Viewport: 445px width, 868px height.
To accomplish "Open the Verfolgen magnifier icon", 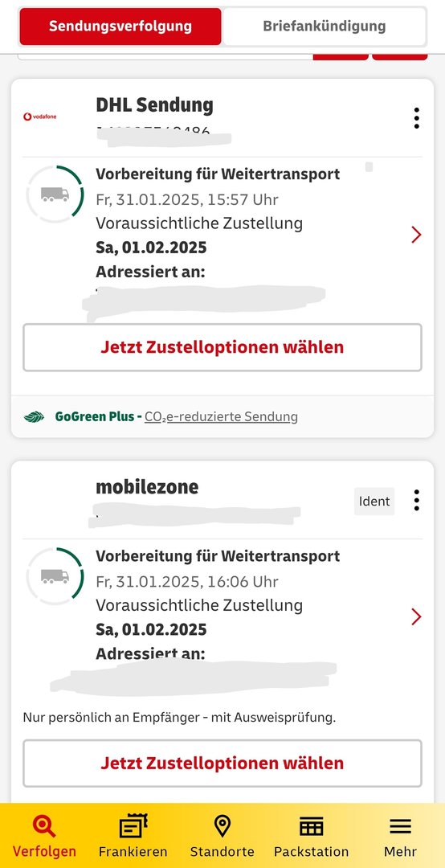I will 43,826.
